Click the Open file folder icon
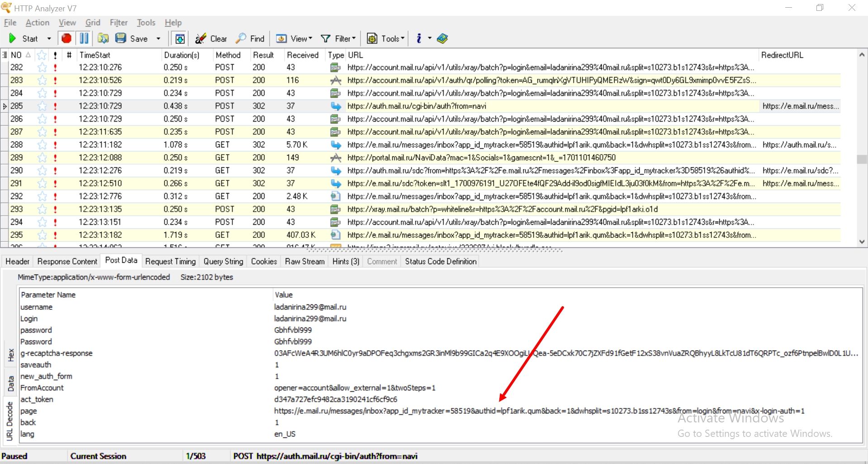The width and height of the screenshot is (868, 464). pos(103,38)
